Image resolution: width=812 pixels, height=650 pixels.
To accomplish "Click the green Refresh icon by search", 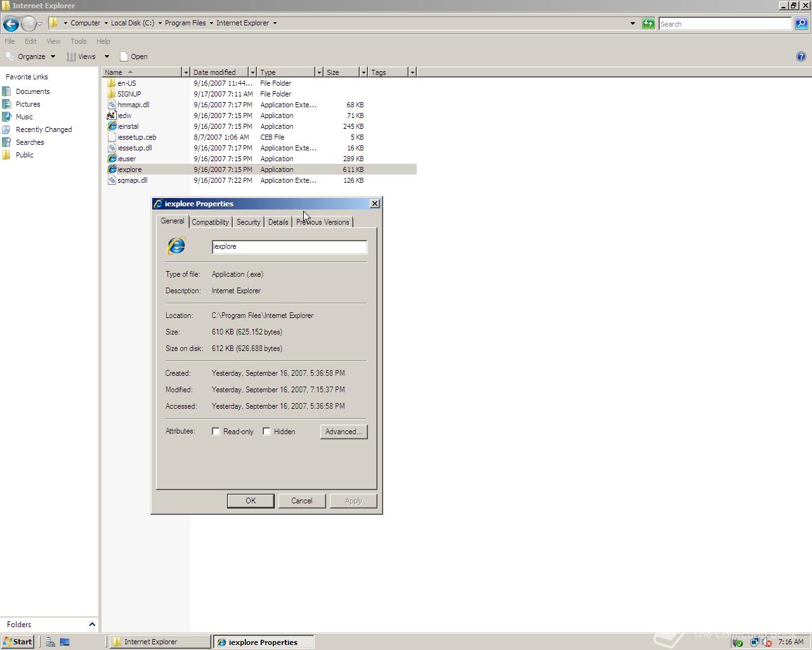I will 648,23.
